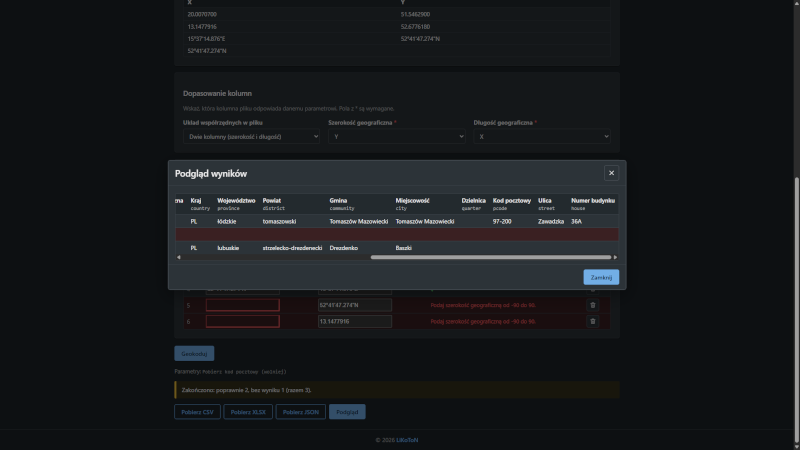Click the empty red error row in results
Image resolution: width=800 pixels, height=450 pixels.
(x=397, y=235)
